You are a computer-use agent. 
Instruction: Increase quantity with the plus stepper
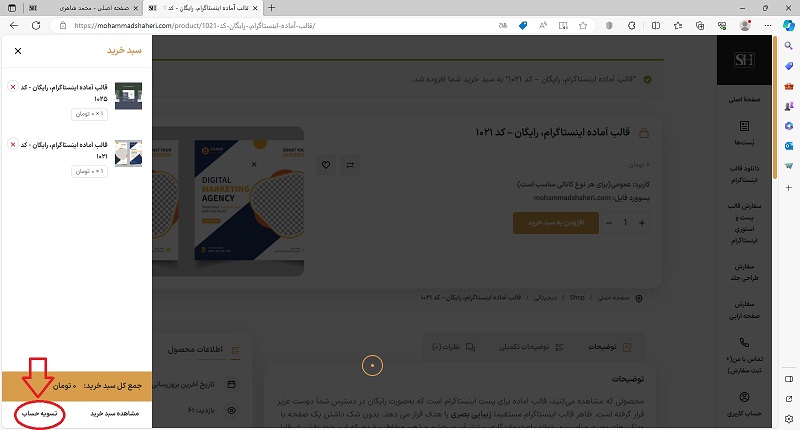642,223
